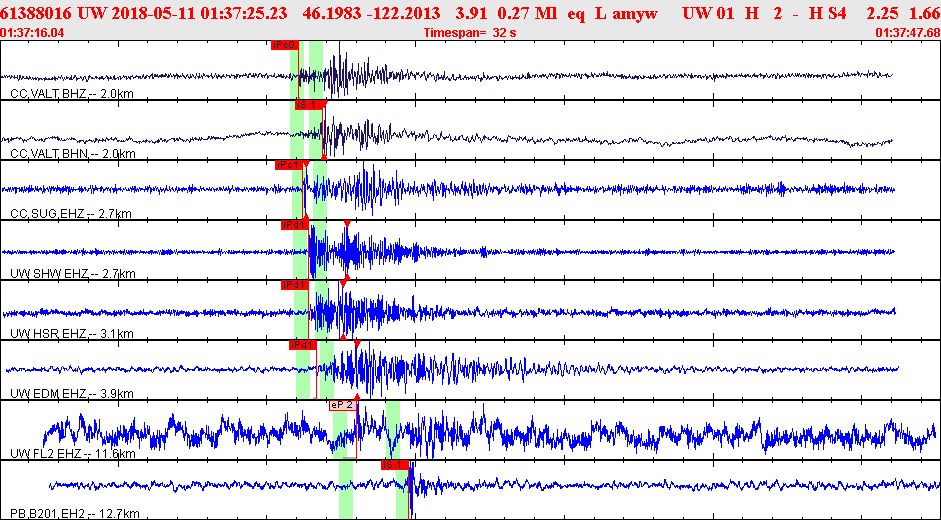Click station label UW FL2 EHZ 11.6km
The width and height of the screenshot is (941, 520).
click(x=73, y=454)
